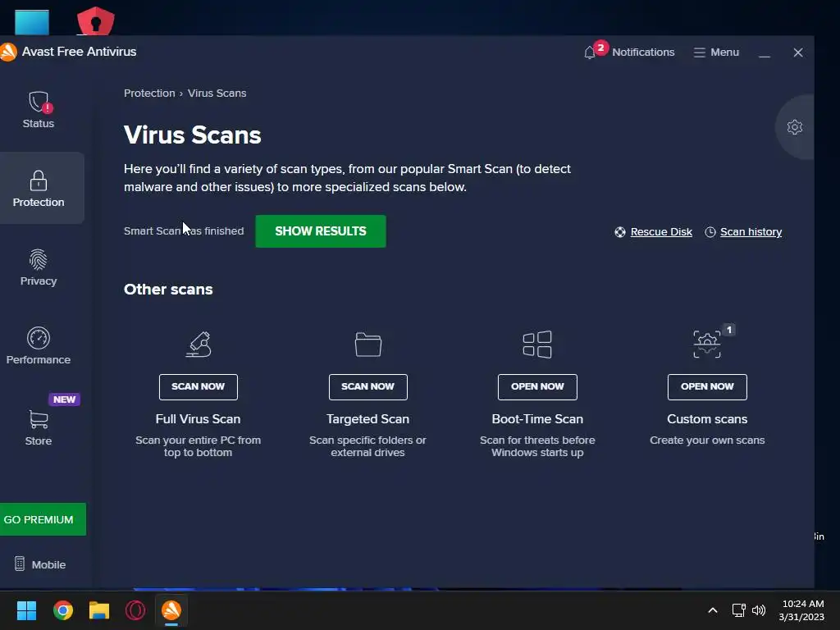Click the Targeted Scan folder icon
The height and width of the screenshot is (630, 840).
pos(368,345)
